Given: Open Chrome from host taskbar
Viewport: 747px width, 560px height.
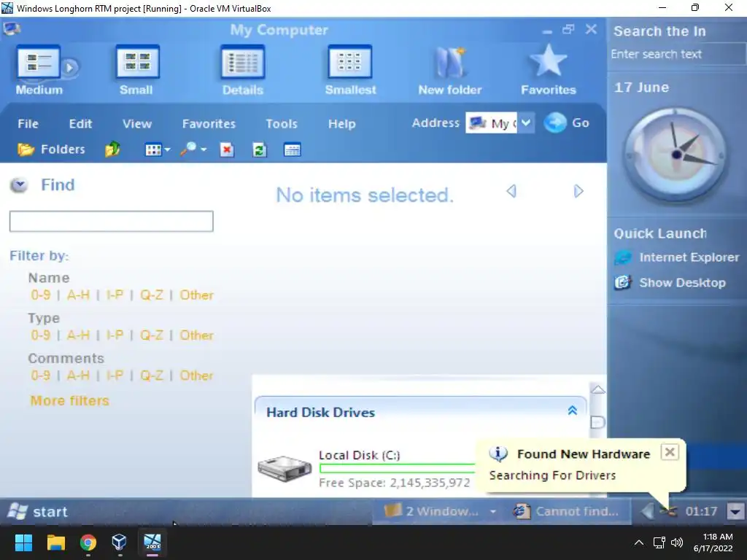Looking at the screenshot, I should 88,542.
